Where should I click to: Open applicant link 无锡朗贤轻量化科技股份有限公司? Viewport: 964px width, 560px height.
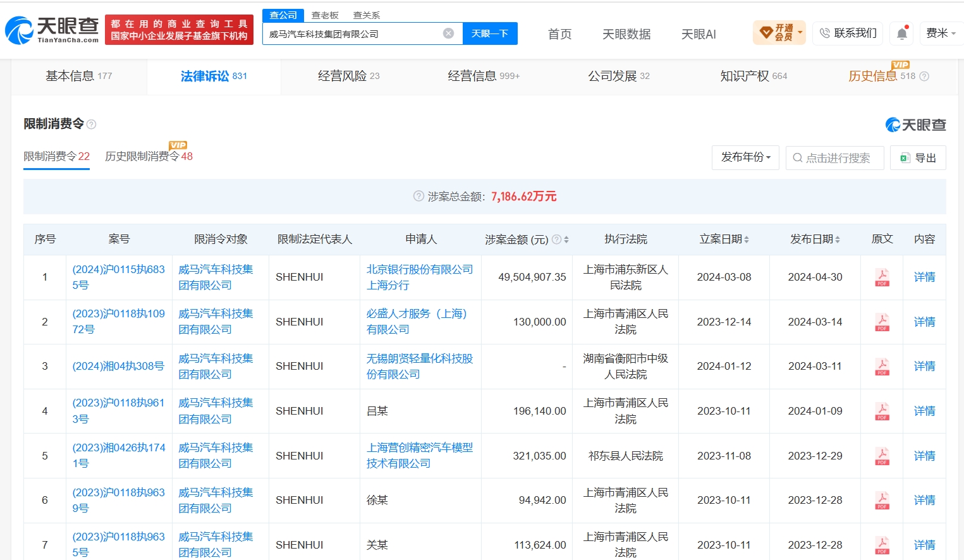click(x=420, y=366)
